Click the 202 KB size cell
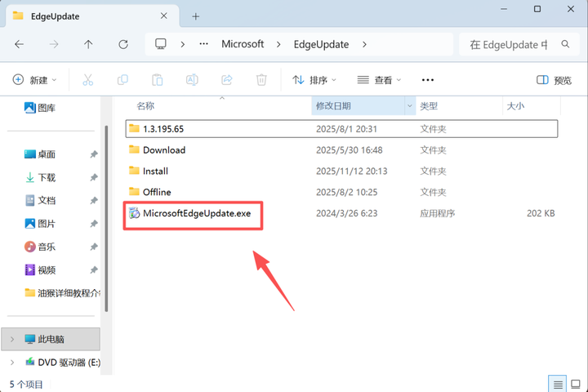 click(x=541, y=213)
